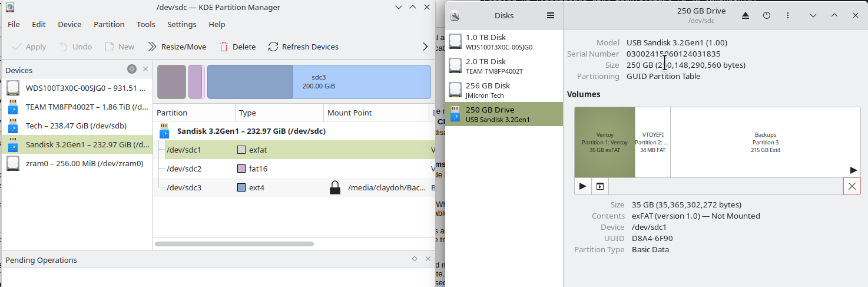Select VTOYEFI Partition 2 volume block
868x287 pixels.
click(652, 142)
